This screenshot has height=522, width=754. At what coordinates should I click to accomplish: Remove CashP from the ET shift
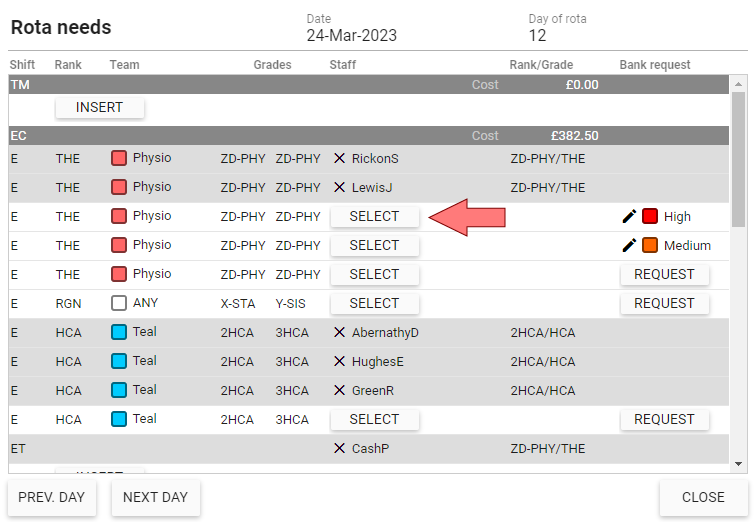point(339,449)
